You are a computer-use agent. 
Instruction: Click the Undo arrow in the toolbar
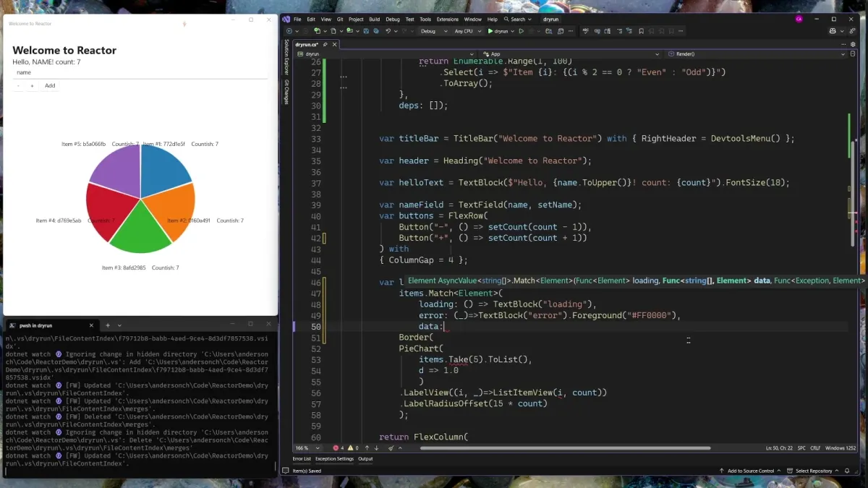coord(388,31)
